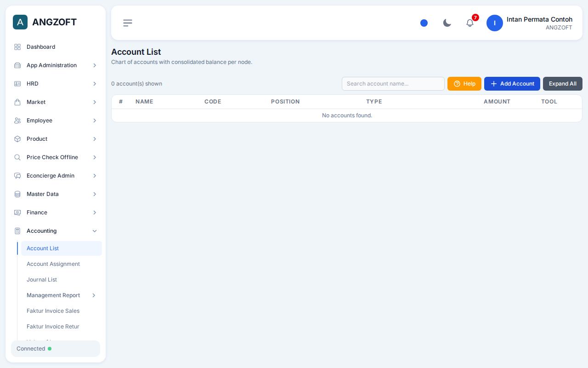Open Account Assignment submenu item
This screenshot has height=368, width=588.
click(x=62, y=264)
